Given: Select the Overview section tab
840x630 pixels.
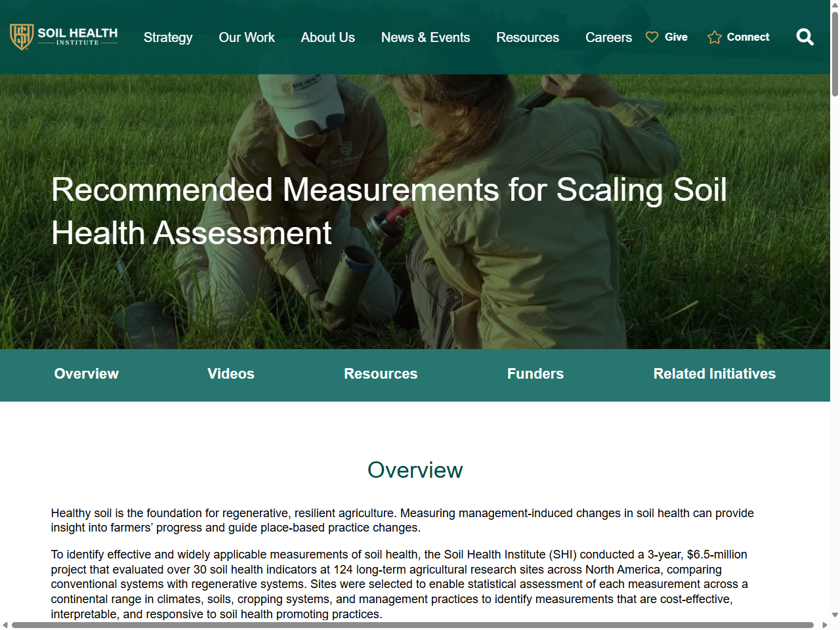Looking at the screenshot, I should tap(86, 374).
